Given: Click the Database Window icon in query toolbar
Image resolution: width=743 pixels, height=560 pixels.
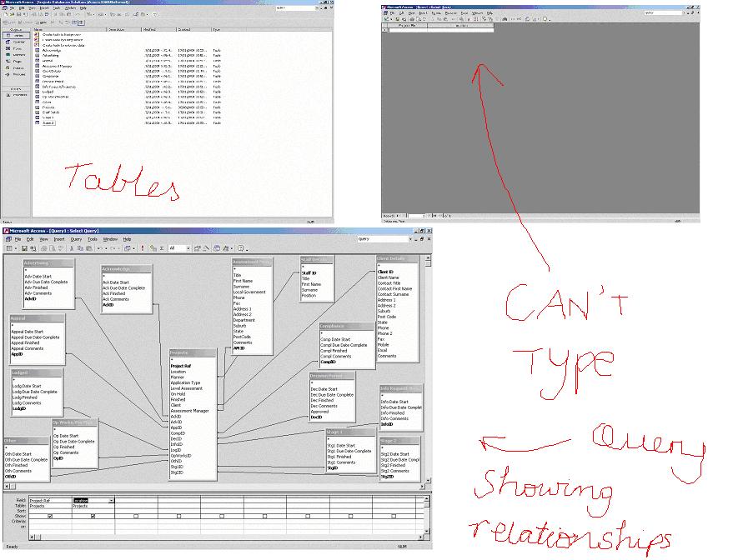Looking at the screenshot, I should tap(217, 248).
